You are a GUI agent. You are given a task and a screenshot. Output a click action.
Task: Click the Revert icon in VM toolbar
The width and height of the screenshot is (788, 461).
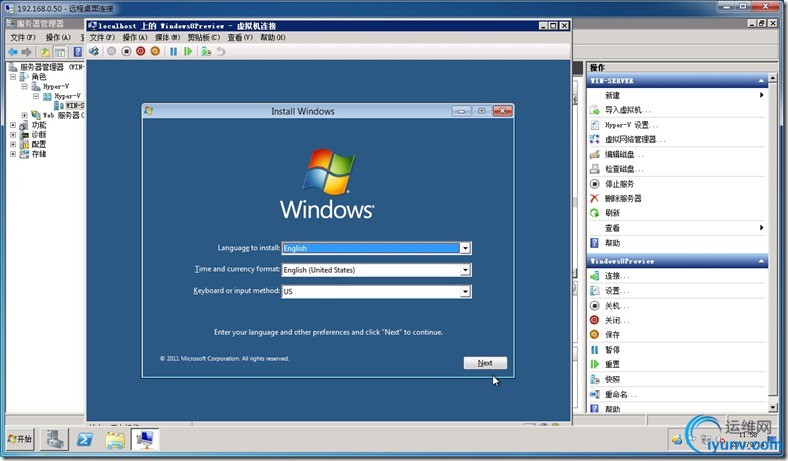(x=221, y=51)
